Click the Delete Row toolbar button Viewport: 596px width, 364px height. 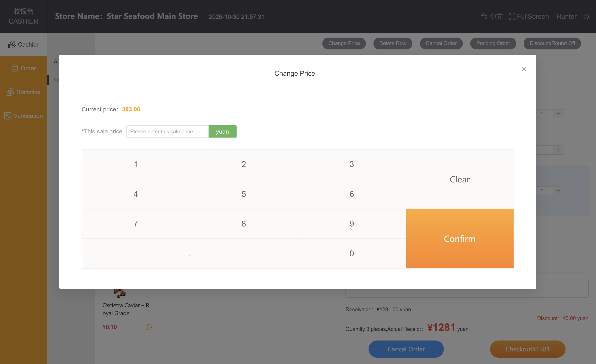coord(392,44)
